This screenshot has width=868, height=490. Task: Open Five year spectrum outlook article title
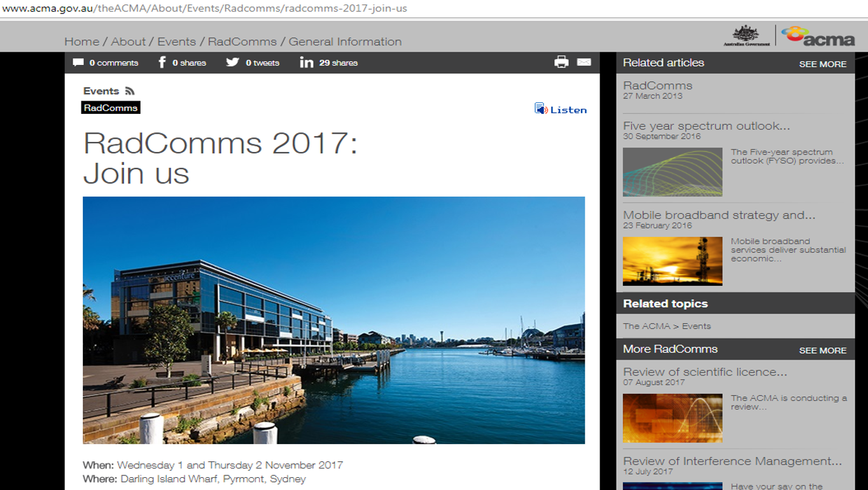[706, 126]
